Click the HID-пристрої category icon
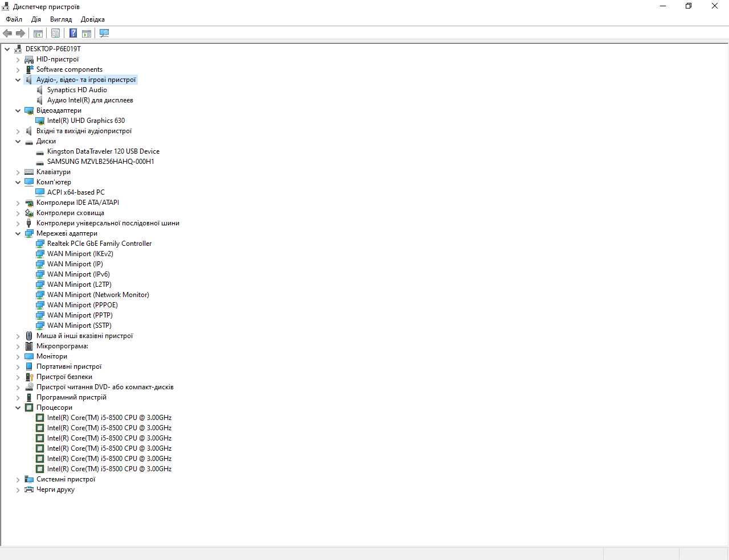 click(29, 59)
